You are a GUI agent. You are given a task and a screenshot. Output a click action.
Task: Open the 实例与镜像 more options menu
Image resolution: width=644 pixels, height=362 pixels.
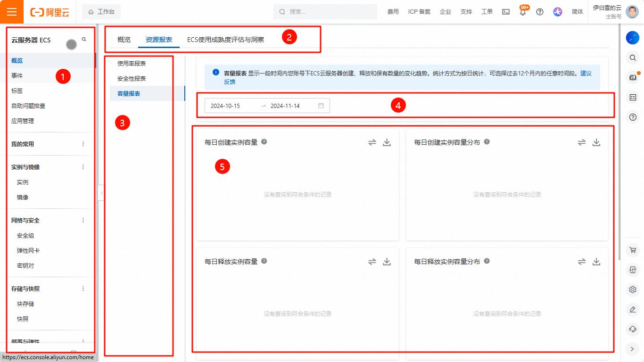coord(83,166)
